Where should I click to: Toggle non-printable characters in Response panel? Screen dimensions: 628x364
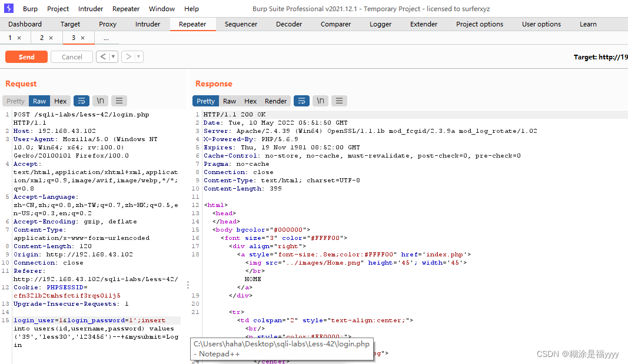320,101
